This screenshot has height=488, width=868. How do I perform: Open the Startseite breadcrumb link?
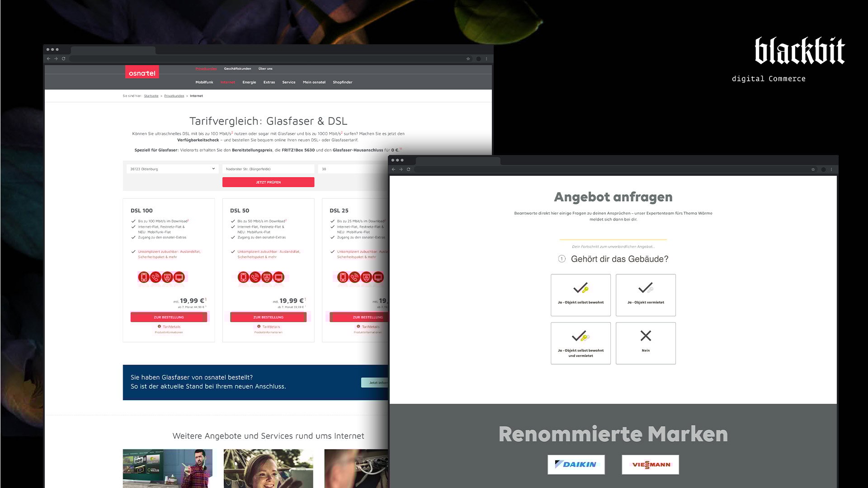tap(151, 96)
